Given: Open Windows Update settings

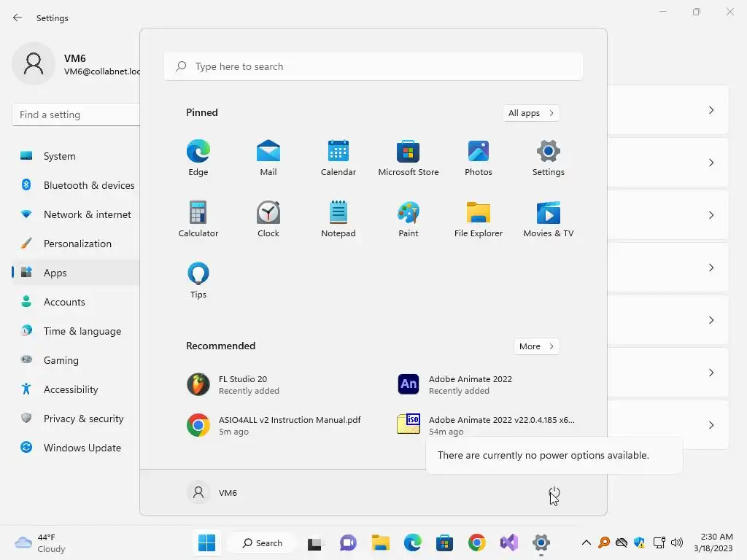Looking at the screenshot, I should pos(76,448).
